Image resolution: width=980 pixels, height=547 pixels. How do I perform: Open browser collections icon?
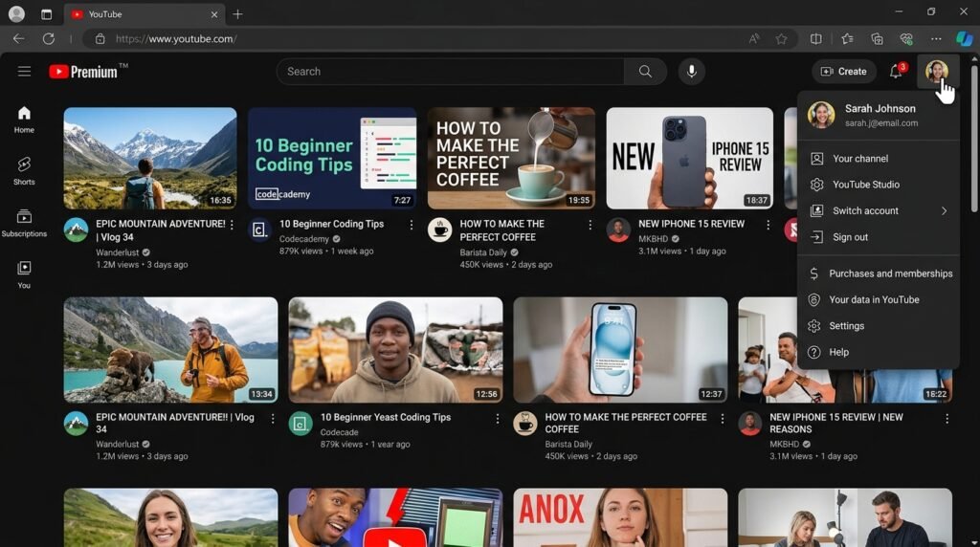click(x=877, y=38)
